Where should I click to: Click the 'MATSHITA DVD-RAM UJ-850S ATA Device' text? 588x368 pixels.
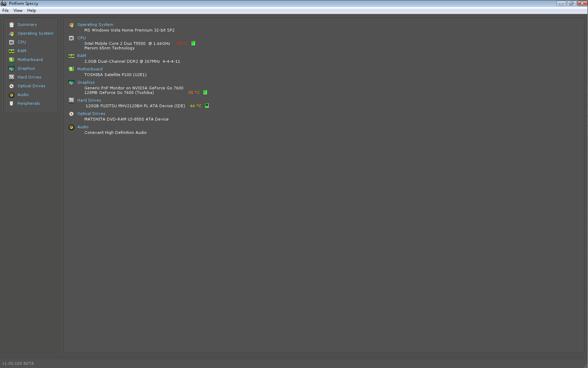tap(126, 119)
